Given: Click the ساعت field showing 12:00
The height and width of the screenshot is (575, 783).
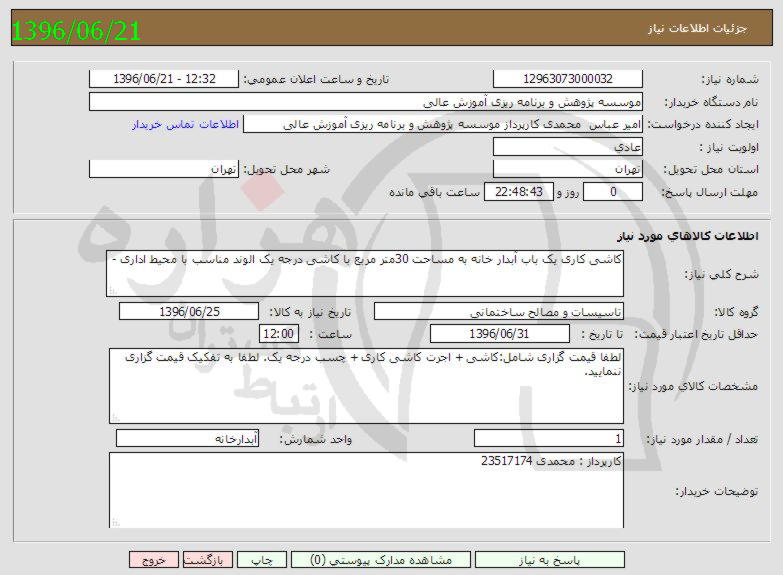Looking at the screenshot, I should pos(279,334).
